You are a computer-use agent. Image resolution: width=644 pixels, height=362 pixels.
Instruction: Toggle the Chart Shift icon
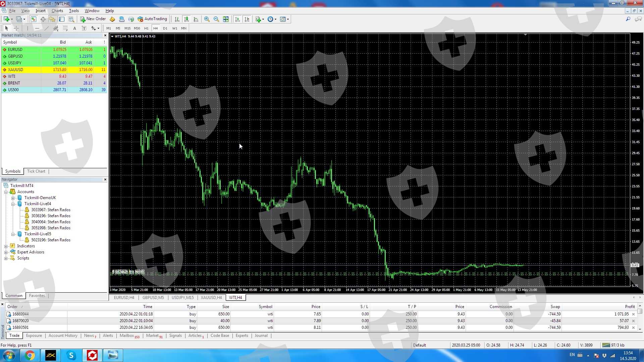coord(247,19)
